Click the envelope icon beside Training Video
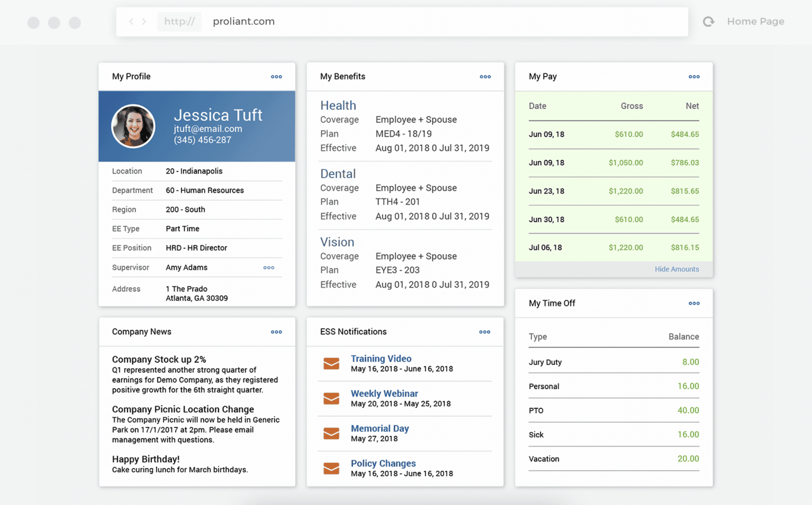812x505 pixels. 331,364
